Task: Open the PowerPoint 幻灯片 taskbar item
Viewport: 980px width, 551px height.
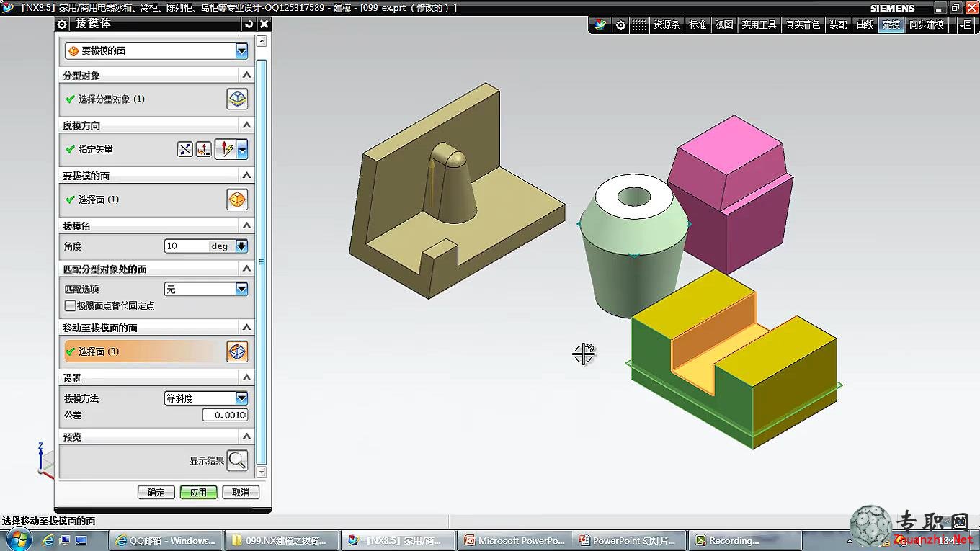Action: (x=628, y=540)
